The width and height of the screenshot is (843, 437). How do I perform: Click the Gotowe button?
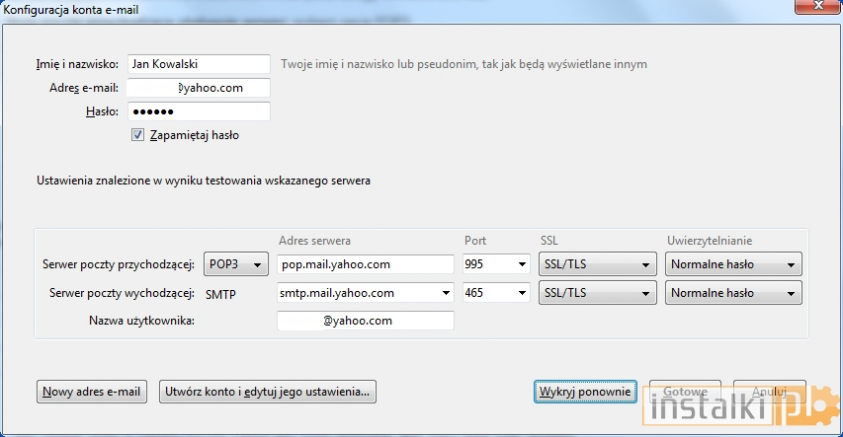coord(685,392)
